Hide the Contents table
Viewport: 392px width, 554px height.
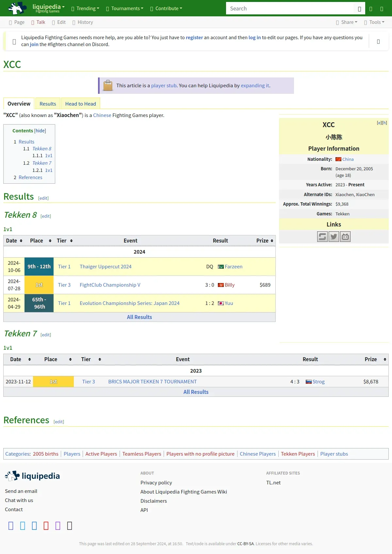coord(40,131)
